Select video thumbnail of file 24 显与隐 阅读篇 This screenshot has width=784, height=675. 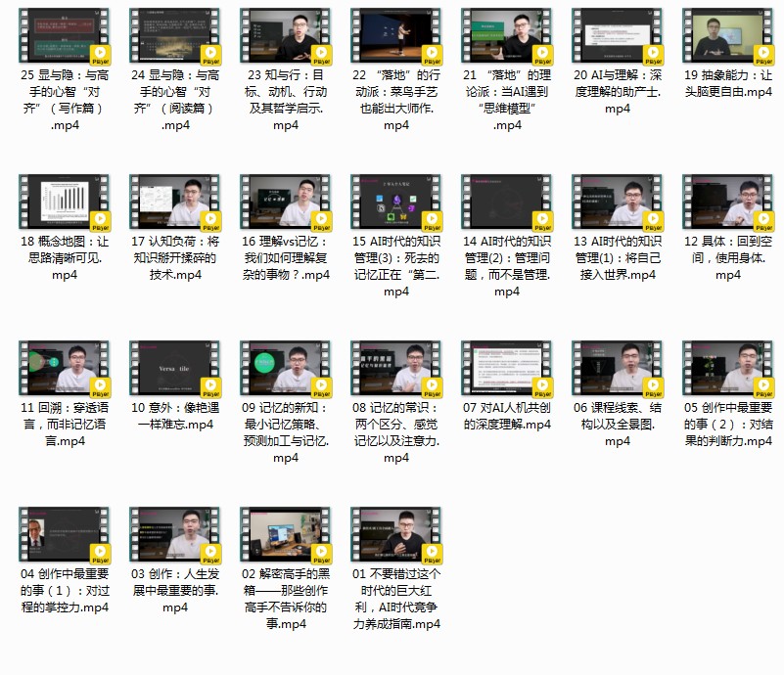(175, 36)
